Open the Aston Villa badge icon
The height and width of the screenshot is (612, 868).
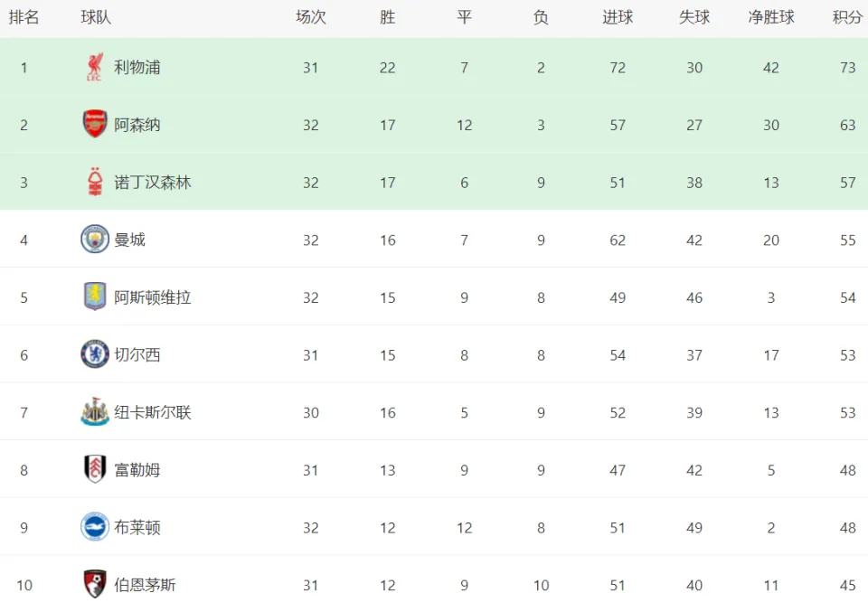click(95, 297)
